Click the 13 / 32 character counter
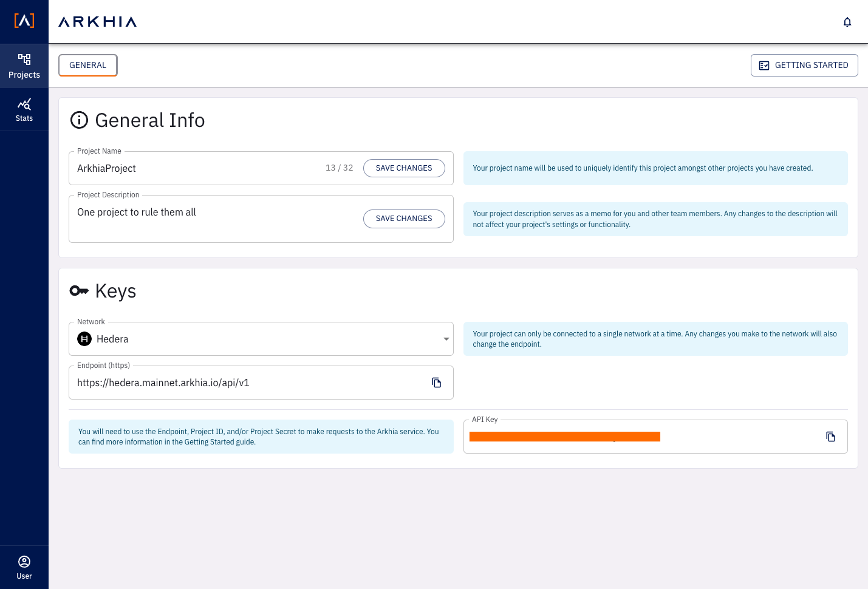Viewport: 868px width, 589px height. click(x=340, y=168)
